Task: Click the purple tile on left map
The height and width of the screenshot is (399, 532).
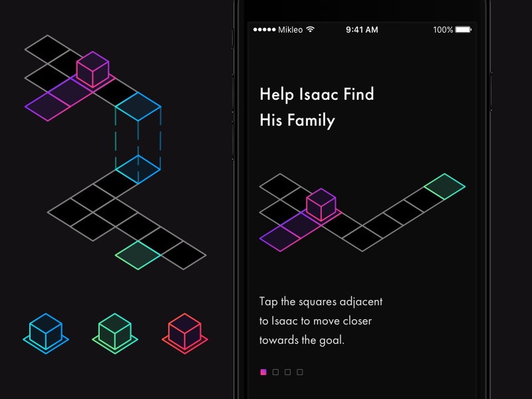Action: (x=48, y=106)
